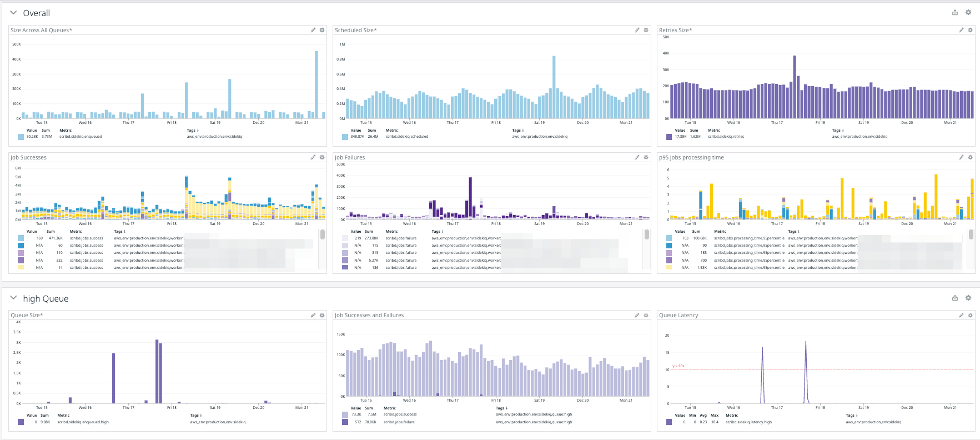Collapse the high Queue section chevron
The height and width of the screenshot is (440, 980).
pos(13,298)
